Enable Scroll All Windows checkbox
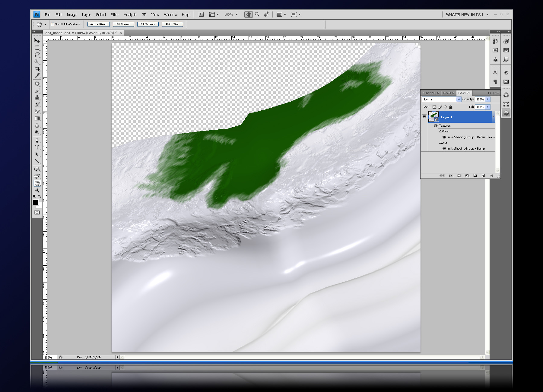543x392 pixels. tap(53, 24)
